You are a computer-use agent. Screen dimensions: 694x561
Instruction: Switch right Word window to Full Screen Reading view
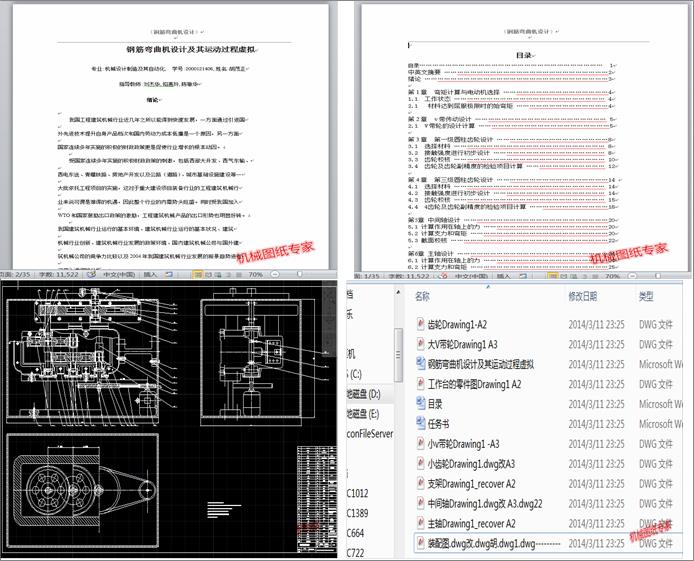click(x=564, y=276)
